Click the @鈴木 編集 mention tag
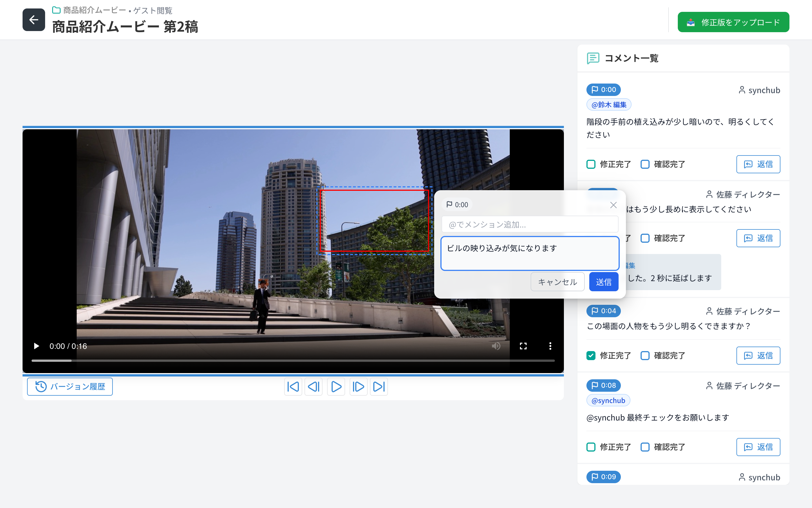The width and height of the screenshot is (812, 508). tap(609, 105)
